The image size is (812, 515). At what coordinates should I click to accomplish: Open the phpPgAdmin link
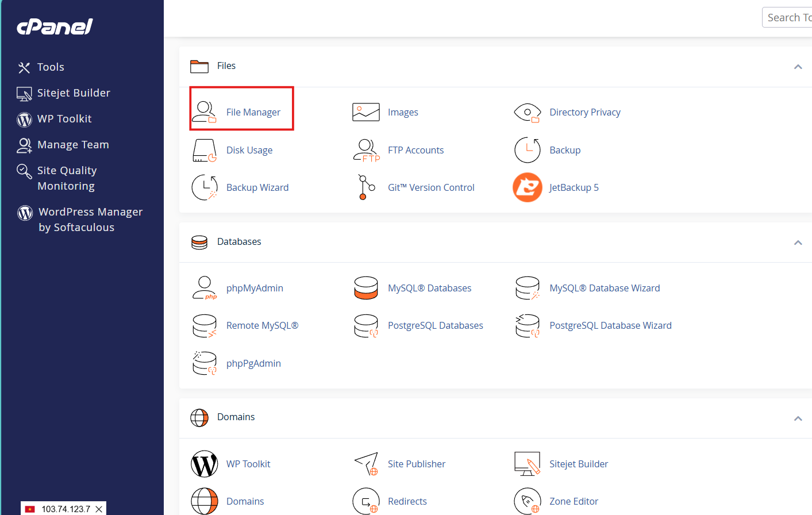[253, 363]
